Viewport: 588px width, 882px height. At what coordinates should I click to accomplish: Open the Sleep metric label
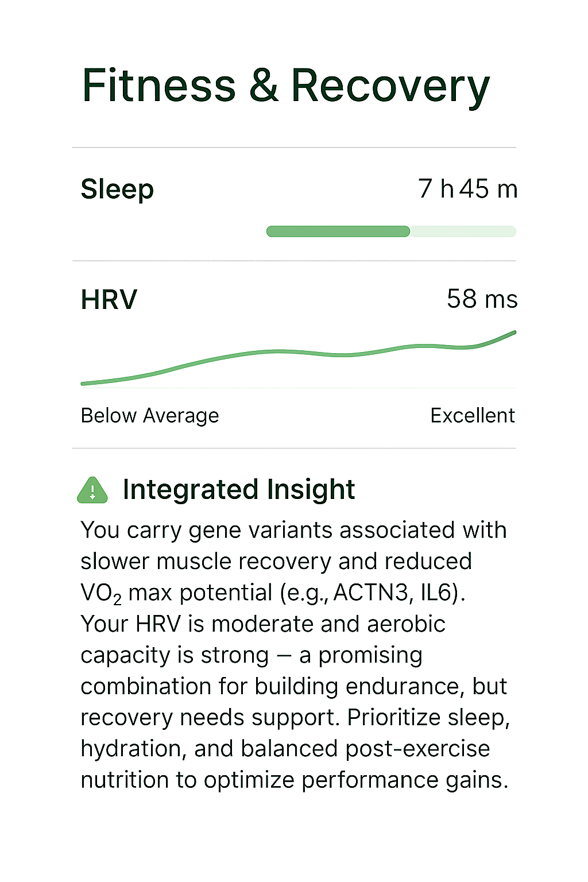pyautogui.click(x=117, y=189)
